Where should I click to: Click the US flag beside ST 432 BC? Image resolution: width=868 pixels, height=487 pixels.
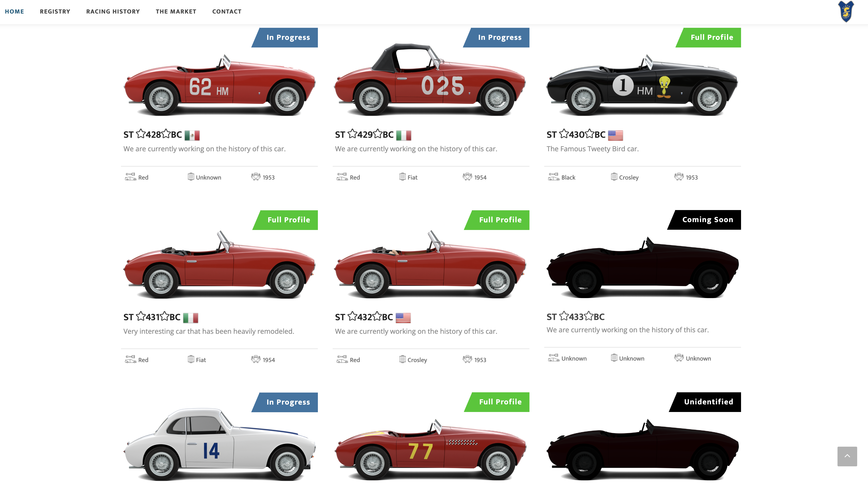coord(403,318)
